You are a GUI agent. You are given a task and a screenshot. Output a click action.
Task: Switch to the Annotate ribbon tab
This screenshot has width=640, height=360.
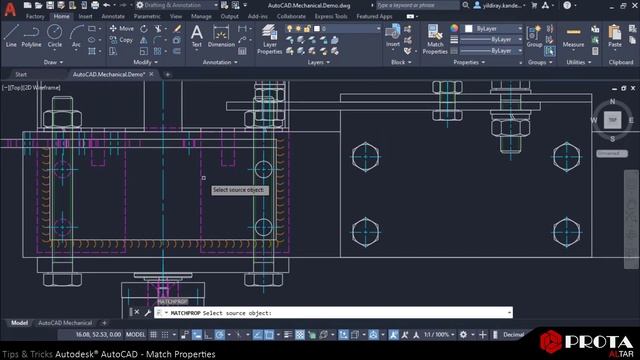coord(113,16)
